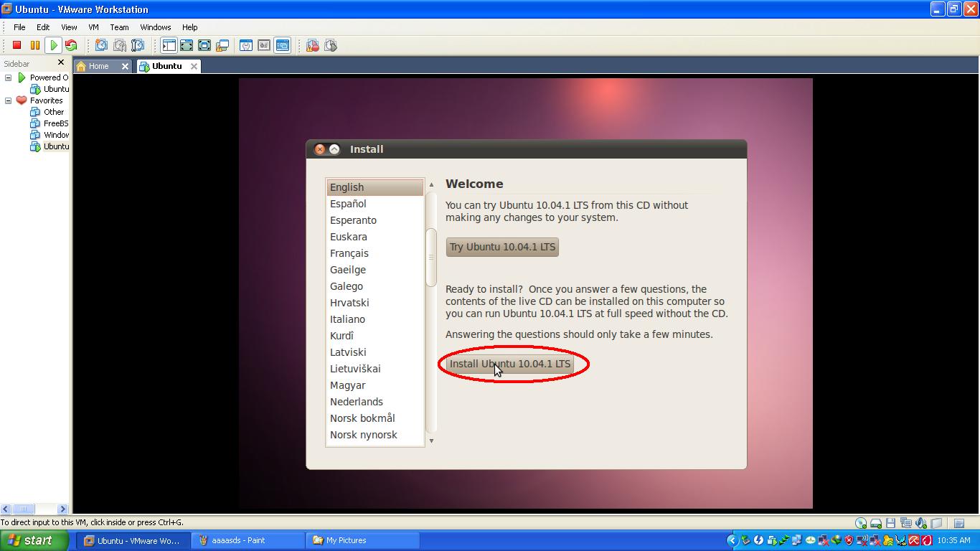Click the language list scroll down arrow

pos(431,441)
